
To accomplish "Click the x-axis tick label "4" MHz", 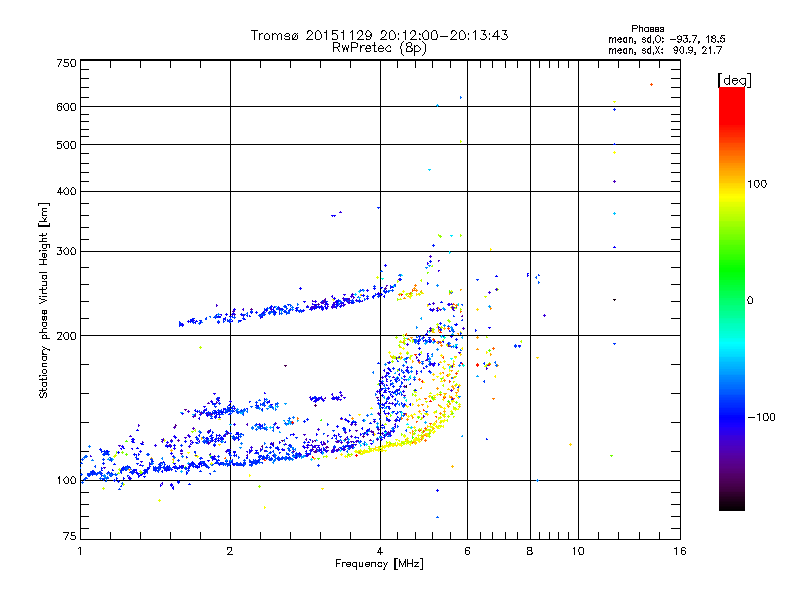I will click(x=380, y=551).
